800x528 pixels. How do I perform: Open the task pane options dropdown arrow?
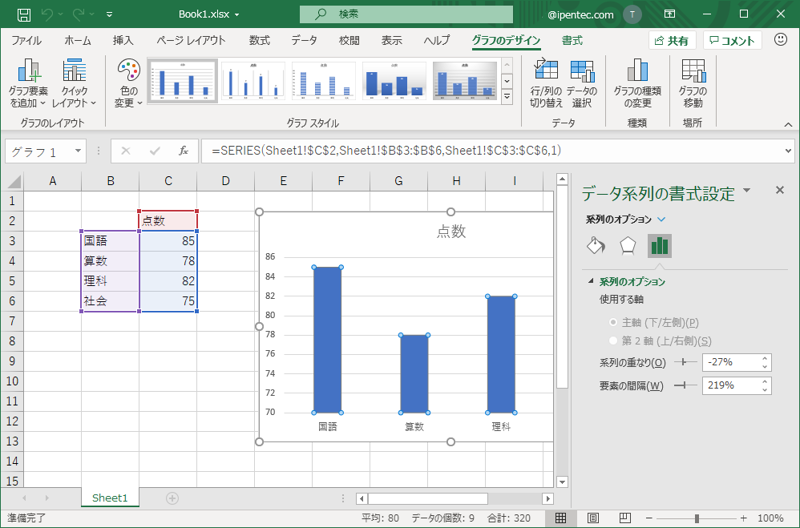747,190
